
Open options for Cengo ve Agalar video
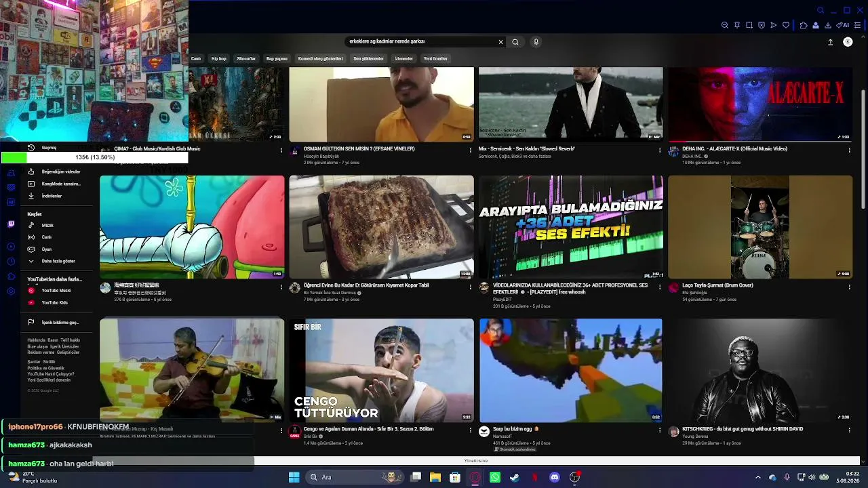click(x=471, y=430)
